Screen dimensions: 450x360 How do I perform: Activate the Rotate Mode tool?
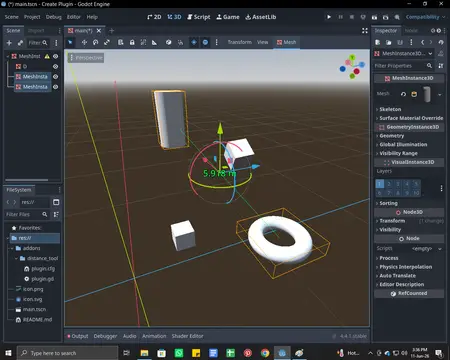point(96,42)
